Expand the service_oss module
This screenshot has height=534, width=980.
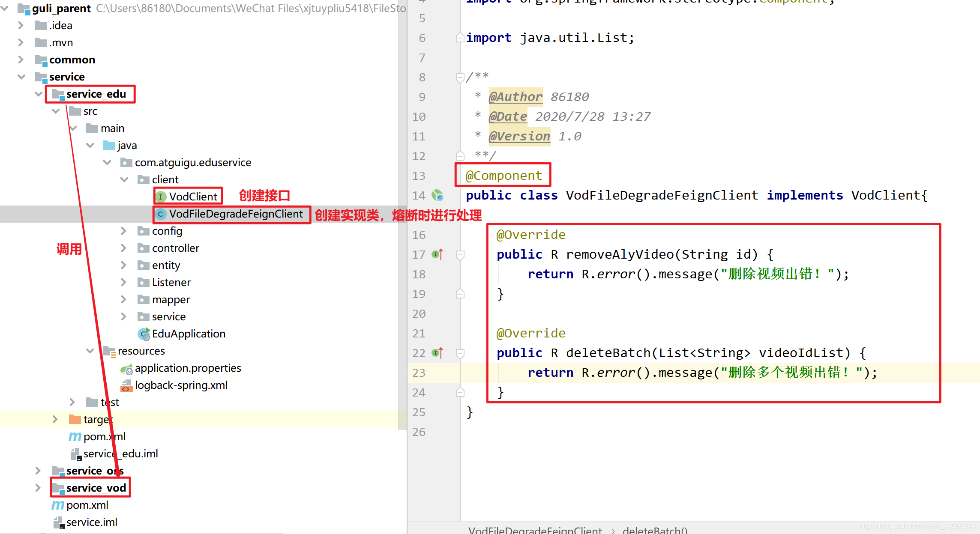tap(38, 471)
